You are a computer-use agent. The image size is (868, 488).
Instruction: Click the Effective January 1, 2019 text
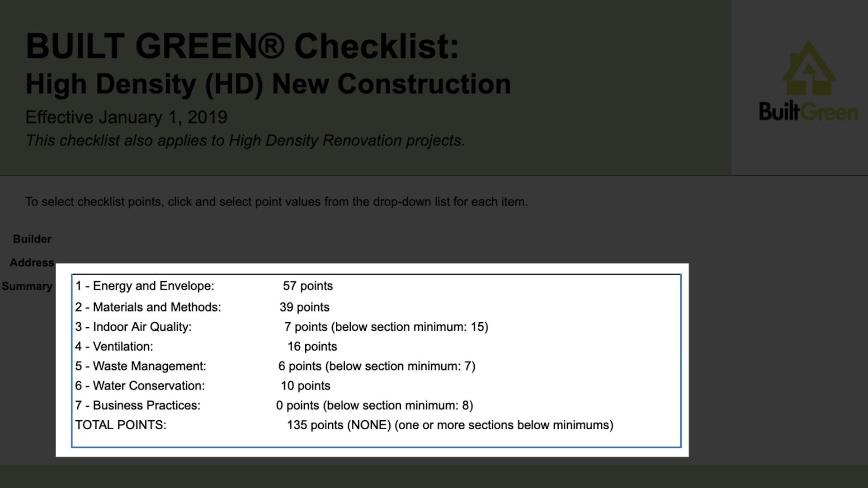pos(126,117)
